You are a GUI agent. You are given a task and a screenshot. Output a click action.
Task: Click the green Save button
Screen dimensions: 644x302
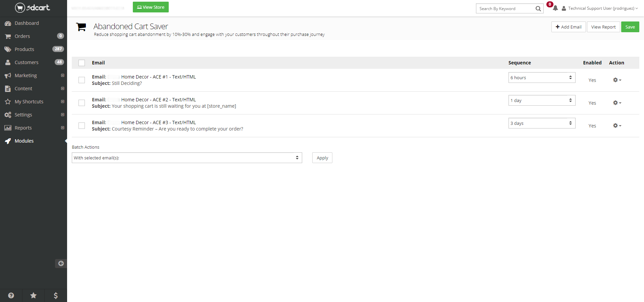coord(630,27)
